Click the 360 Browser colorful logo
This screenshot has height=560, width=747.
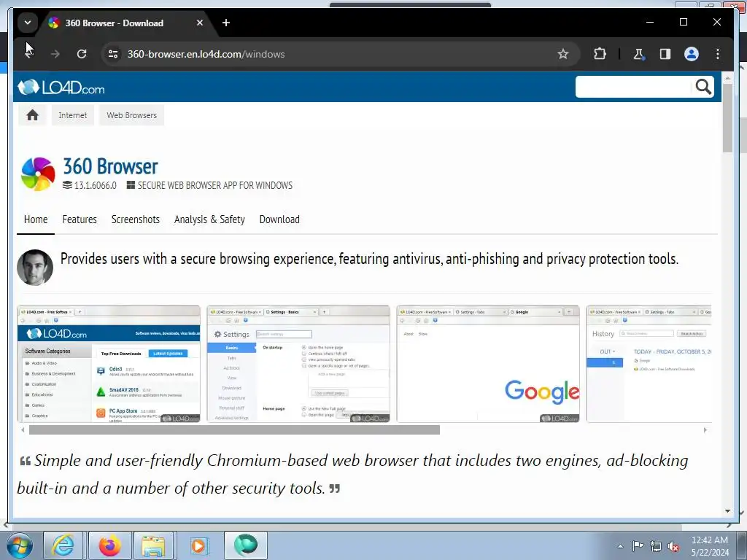38,174
